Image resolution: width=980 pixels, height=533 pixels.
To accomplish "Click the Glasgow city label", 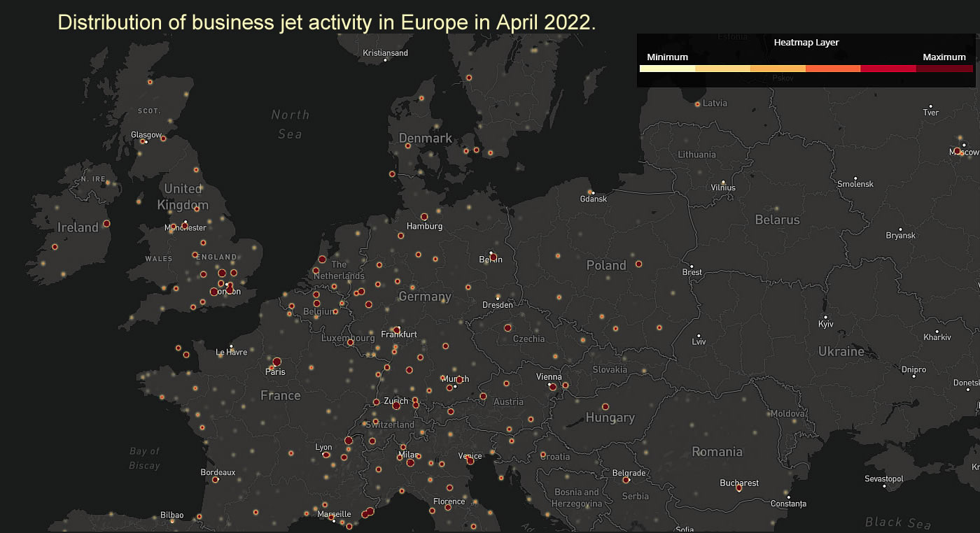I will point(146,135).
